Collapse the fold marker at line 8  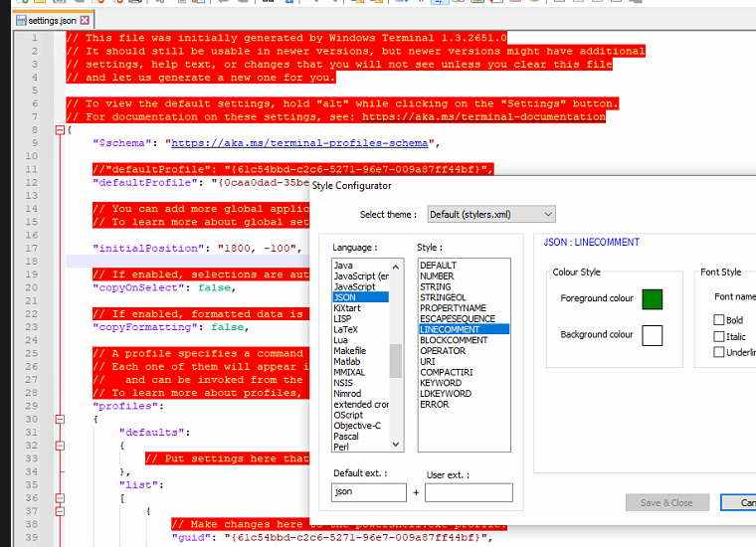click(60, 130)
